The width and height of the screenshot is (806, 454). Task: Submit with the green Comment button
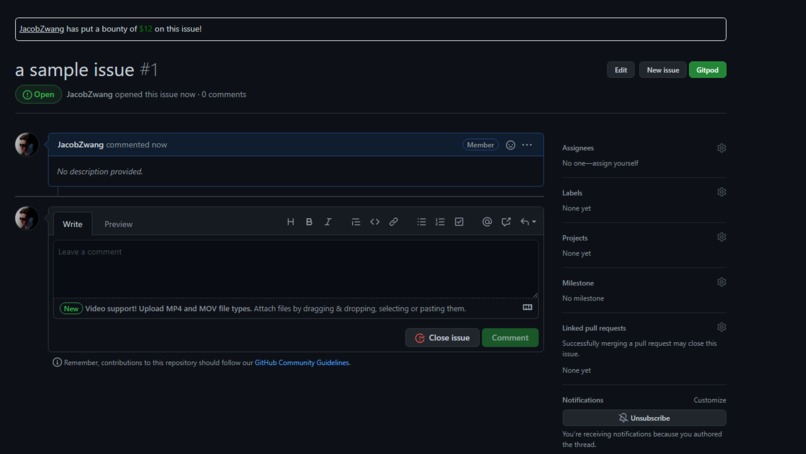coord(510,338)
